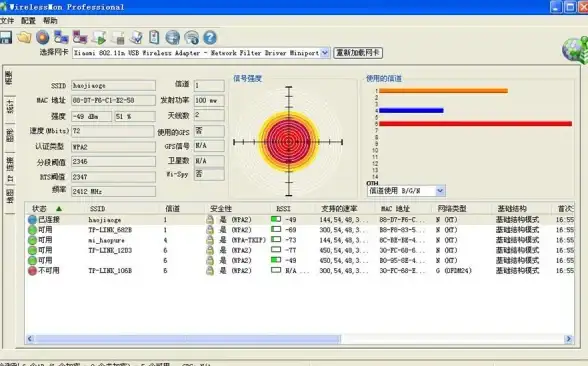Click the clipboard toolbar icon
588x366 pixels.
pyautogui.click(x=154, y=38)
